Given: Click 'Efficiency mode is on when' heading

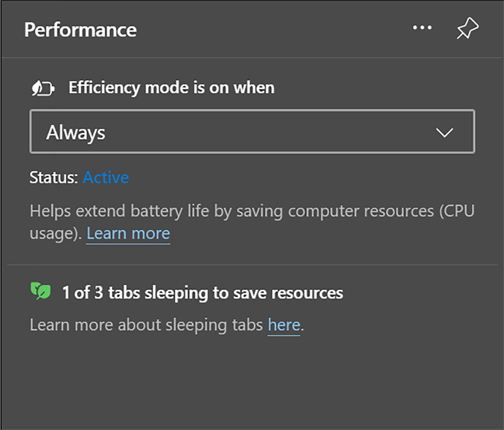Looking at the screenshot, I should [171, 87].
